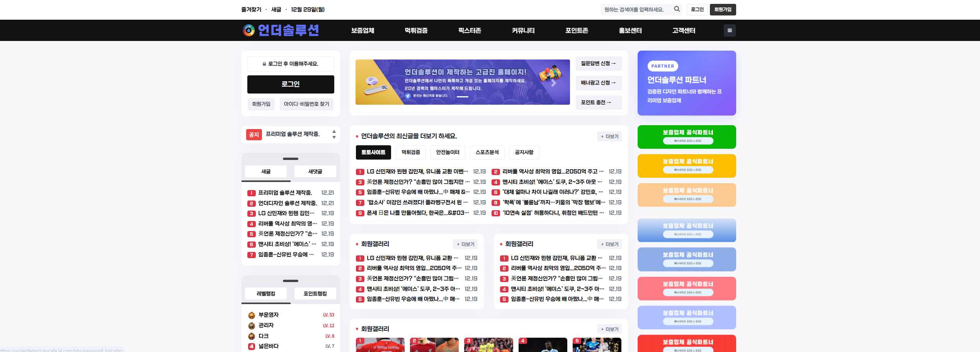Image resolution: width=980 pixels, height=352 pixels.
Task: Switch to the 먹튀검증 post tab
Action: click(410, 152)
